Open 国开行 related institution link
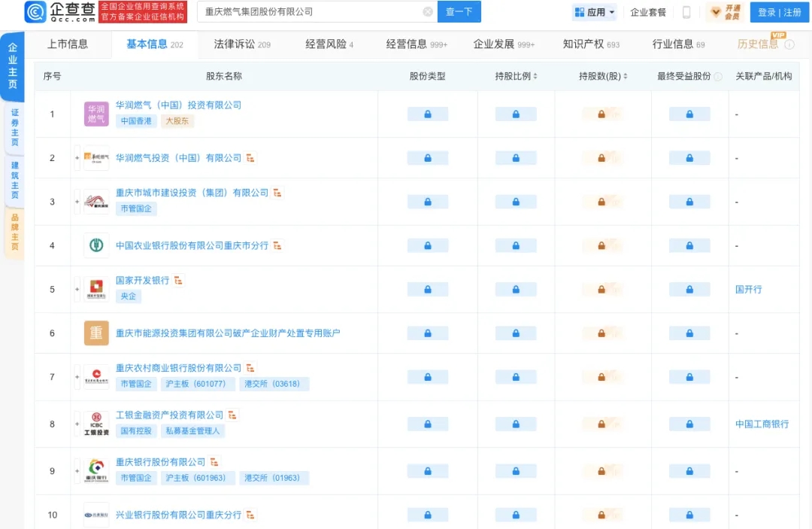 pos(748,289)
